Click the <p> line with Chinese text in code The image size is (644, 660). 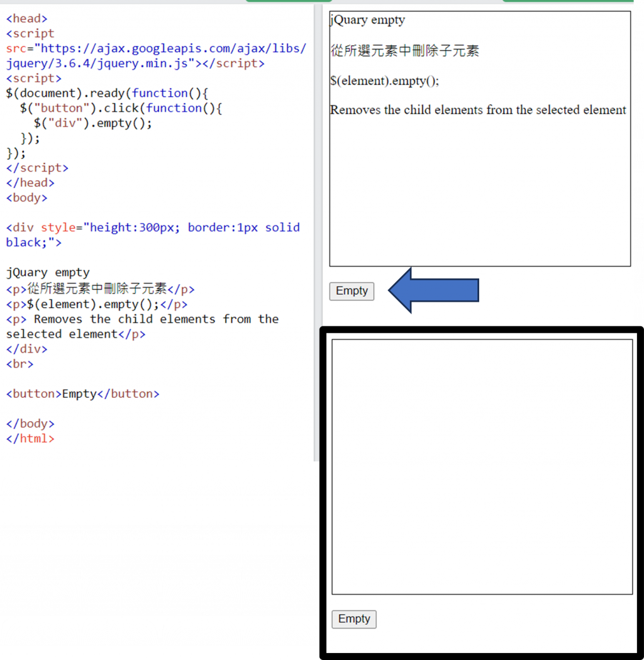click(x=100, y=289)
